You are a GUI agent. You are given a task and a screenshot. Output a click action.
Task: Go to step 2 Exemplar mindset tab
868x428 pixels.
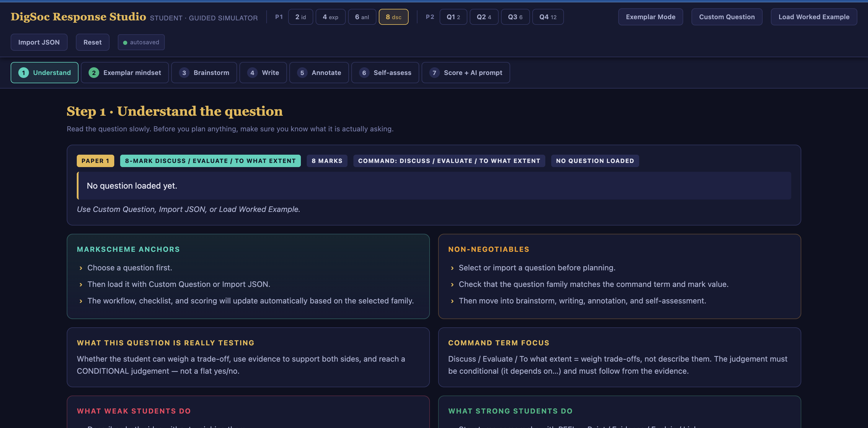pyautogui.click(x=125, y=72)
